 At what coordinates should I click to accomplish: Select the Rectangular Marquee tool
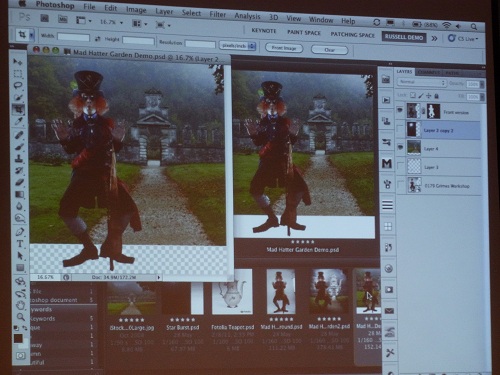pos(18,74)
